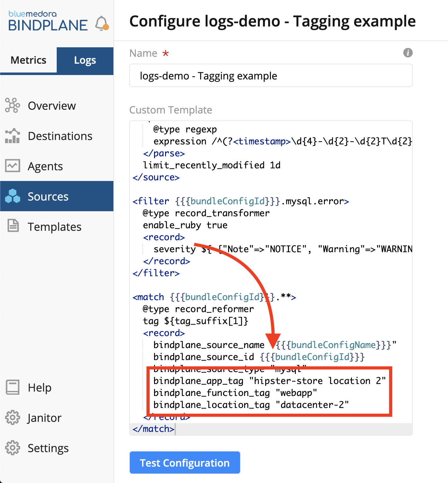Switch to the Logs tab
Image resolution: width=448 pixels, height=483 pixels.
(85, 60)
